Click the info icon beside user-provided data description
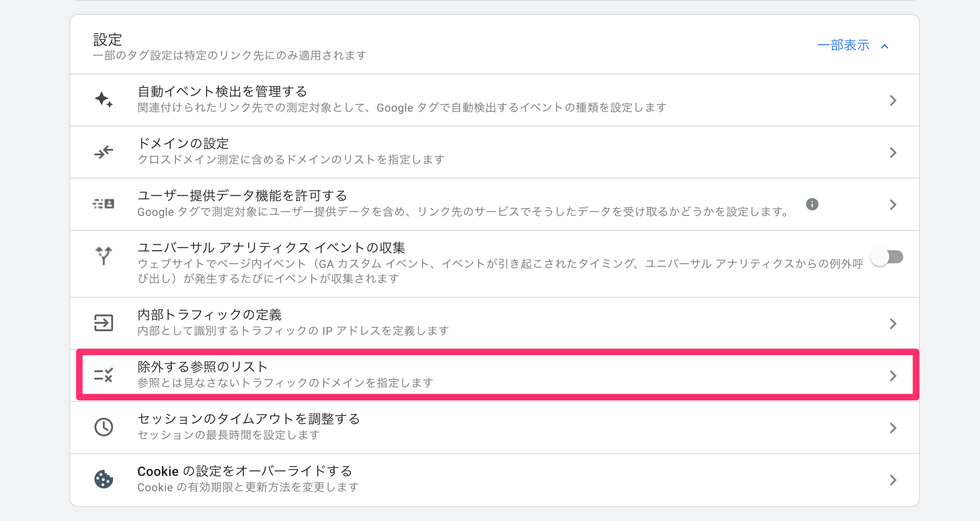980x521 pixels. point(812,204)
